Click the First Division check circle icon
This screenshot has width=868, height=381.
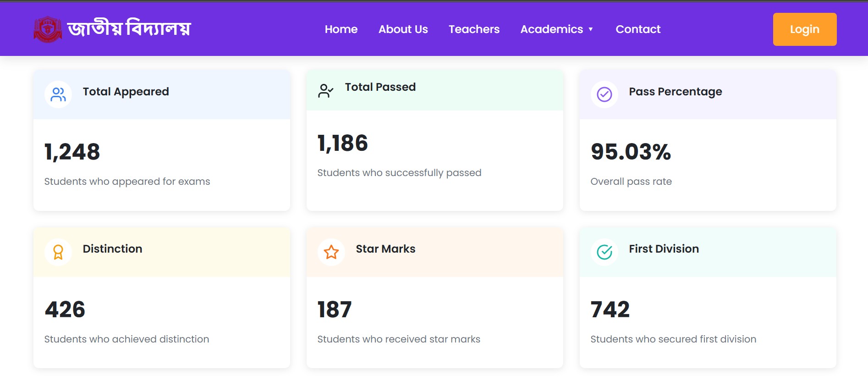coord(604,252)
